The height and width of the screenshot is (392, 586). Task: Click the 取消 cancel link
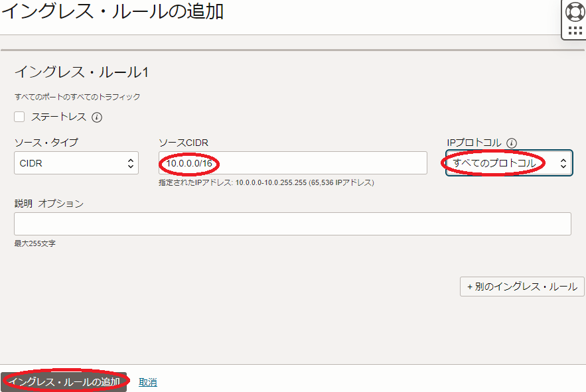click(148, 382)
